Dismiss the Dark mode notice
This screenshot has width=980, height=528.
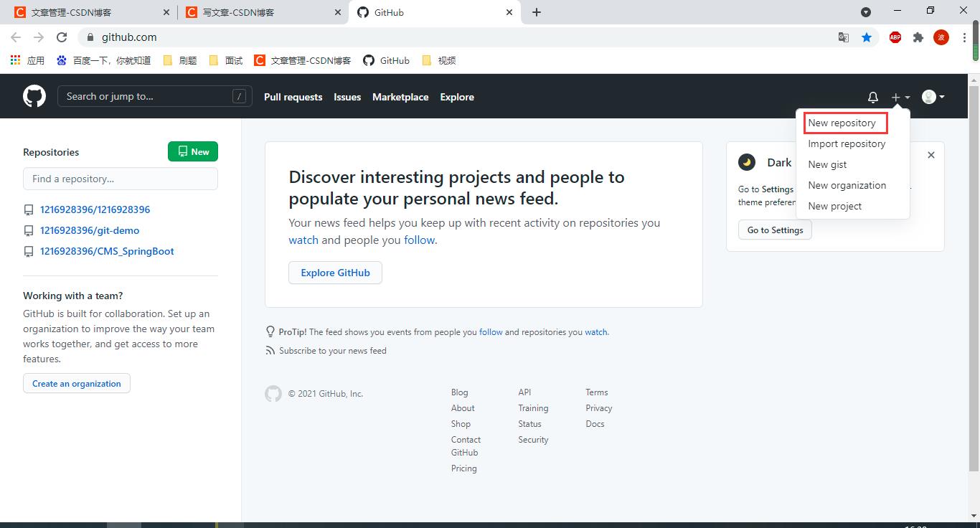[x=930, y=155]
